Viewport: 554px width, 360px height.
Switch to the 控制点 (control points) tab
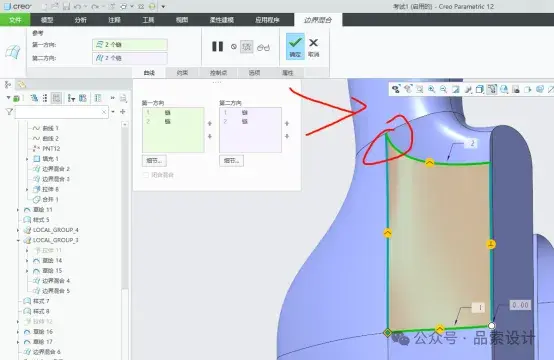(218, 73)
